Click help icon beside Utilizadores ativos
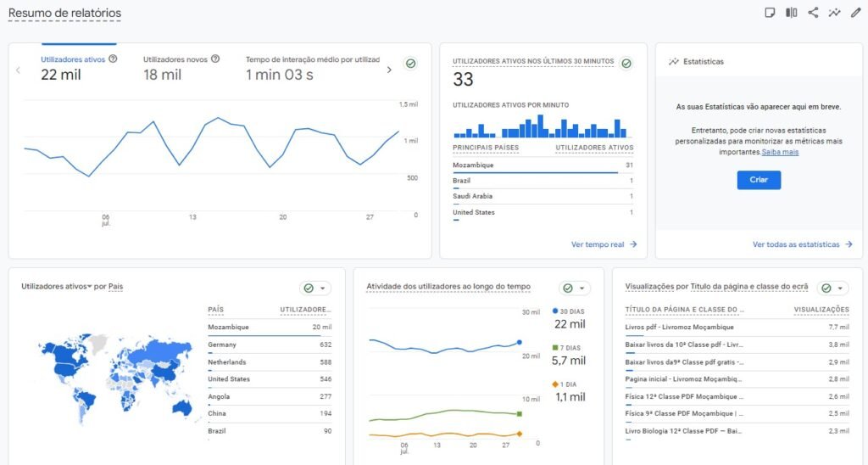 click(x=113, y=59)
